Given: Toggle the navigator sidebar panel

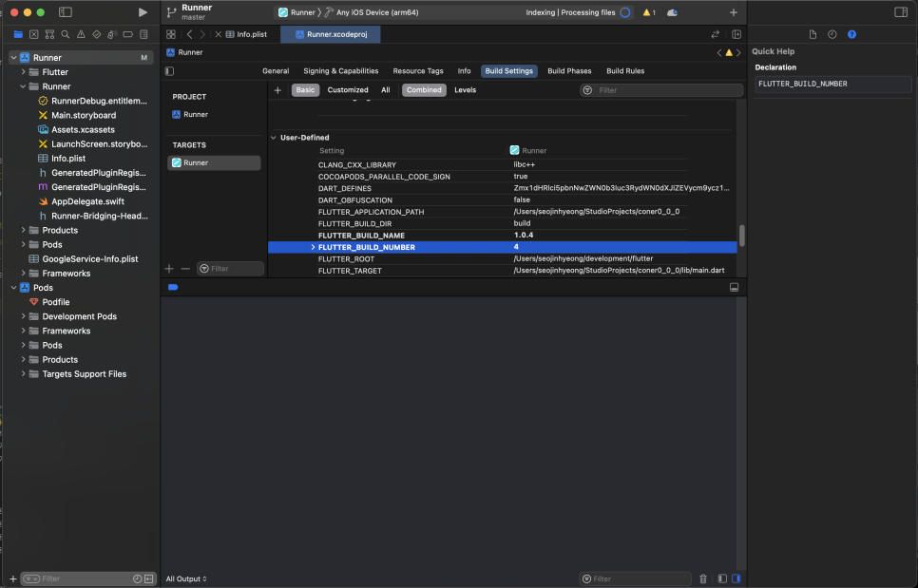Looking at the screenshot, I should click(x=66, y=12).
